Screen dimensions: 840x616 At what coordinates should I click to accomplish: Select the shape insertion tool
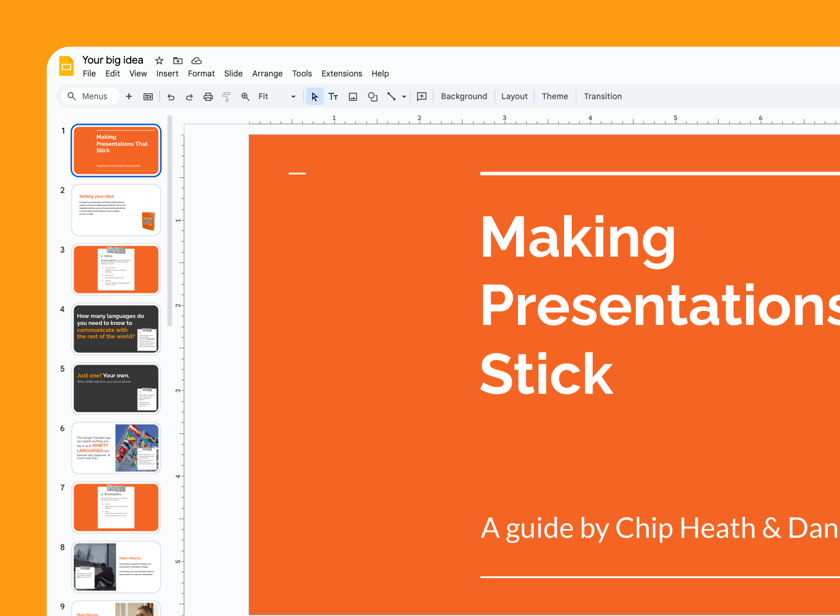(373, 96)
